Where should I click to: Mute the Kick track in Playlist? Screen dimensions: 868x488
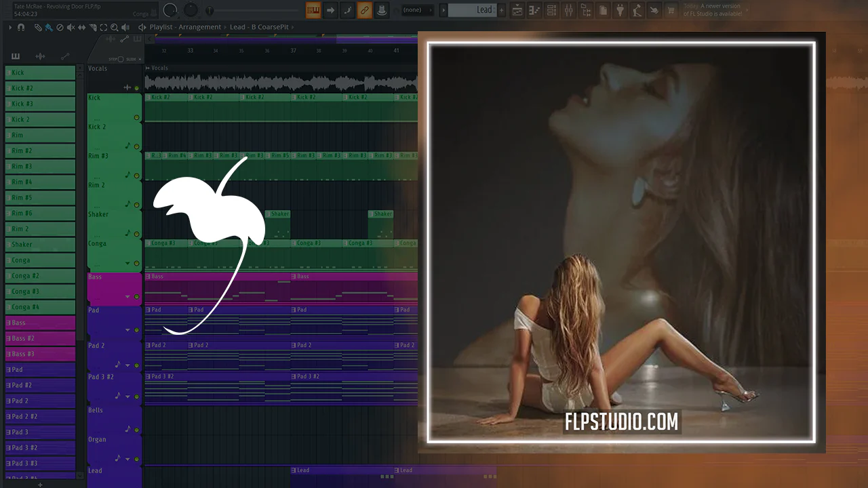click(136, 117)
